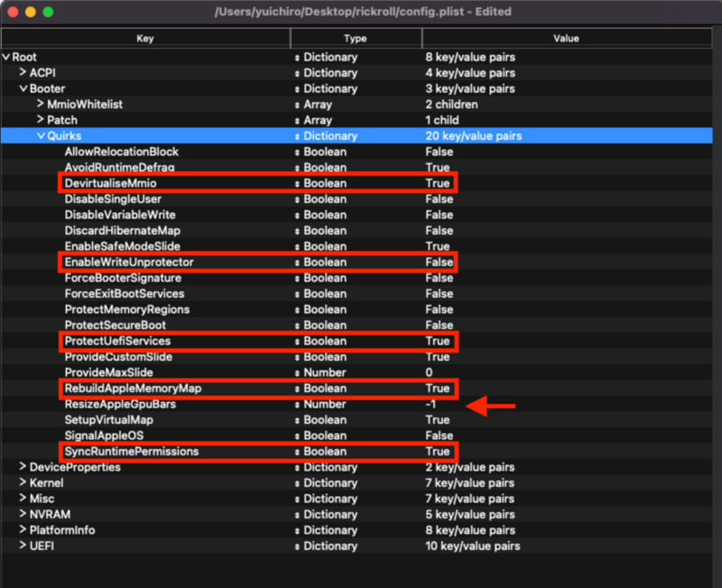
Task: Open type selector for ProtectUefiServices
Action: point(297,342)
